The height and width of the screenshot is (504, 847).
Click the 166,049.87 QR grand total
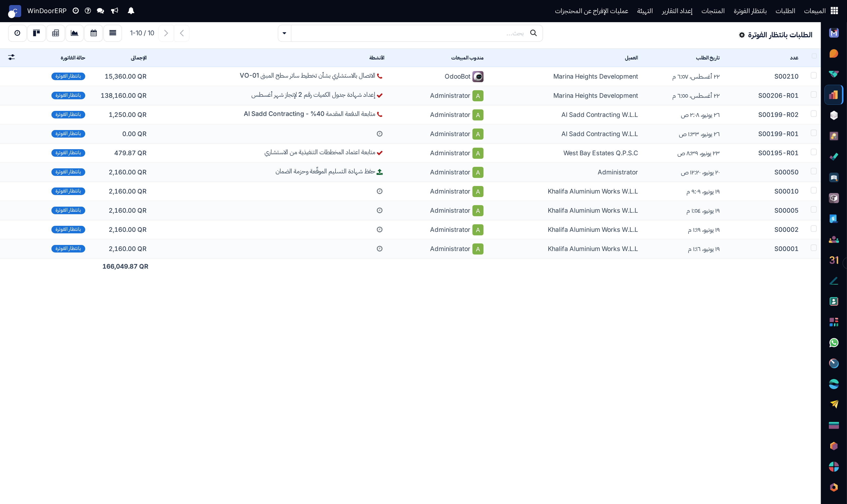125,267
